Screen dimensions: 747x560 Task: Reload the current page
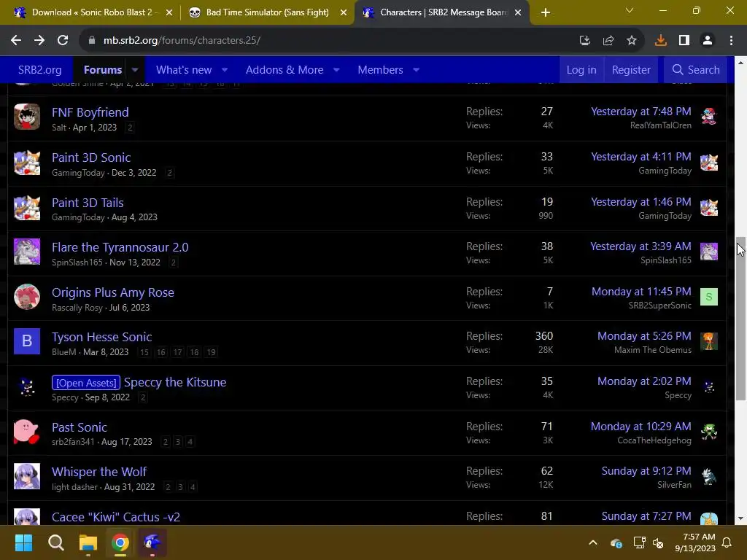(63, 41)
